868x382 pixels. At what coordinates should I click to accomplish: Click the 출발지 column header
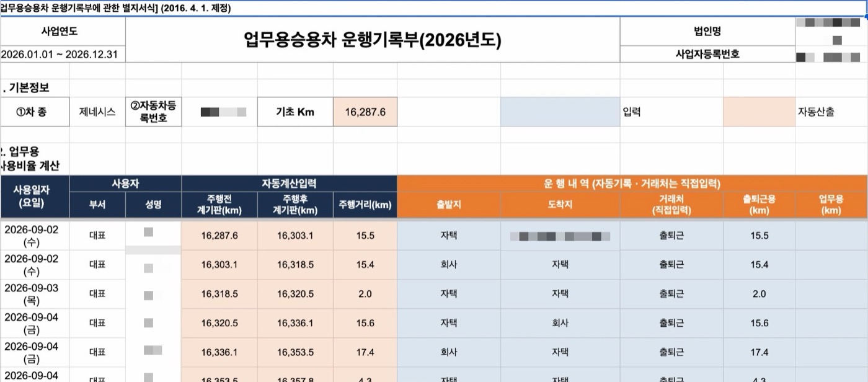pyautogui.click(x=449, y=205)
